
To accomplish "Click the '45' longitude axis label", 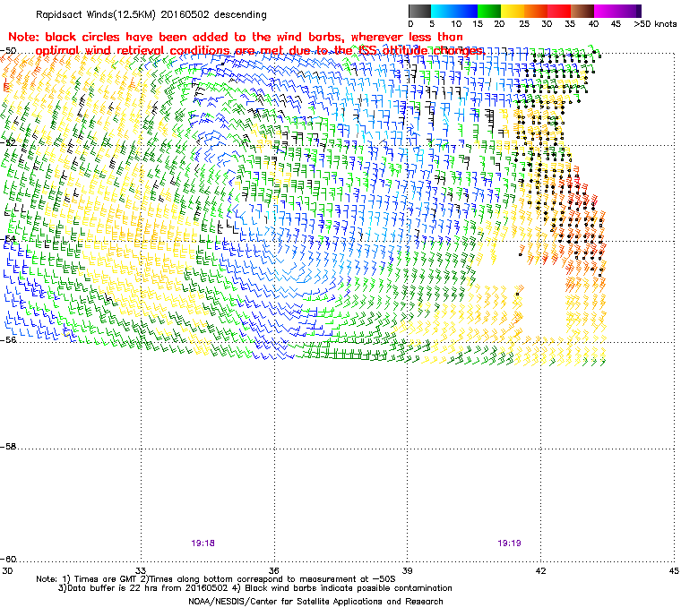I will 674,570.
